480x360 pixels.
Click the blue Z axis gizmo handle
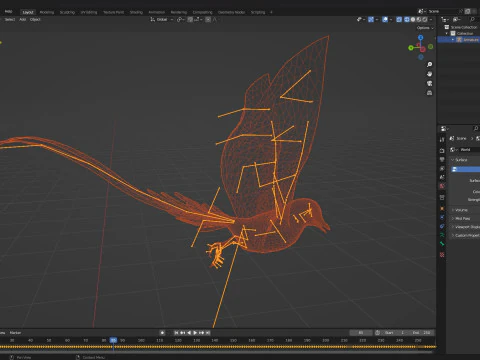pyautogui.click(x=421, y=38)
